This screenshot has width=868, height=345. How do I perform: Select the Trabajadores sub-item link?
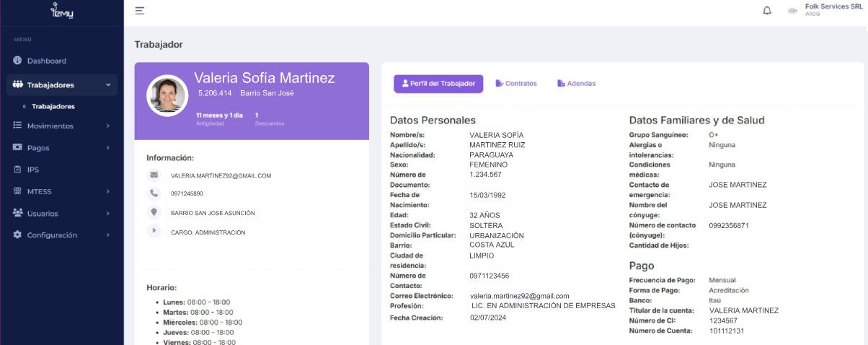53,107
